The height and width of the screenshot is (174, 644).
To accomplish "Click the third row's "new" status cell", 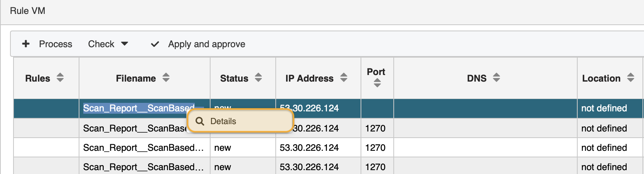I will [223, 148].
